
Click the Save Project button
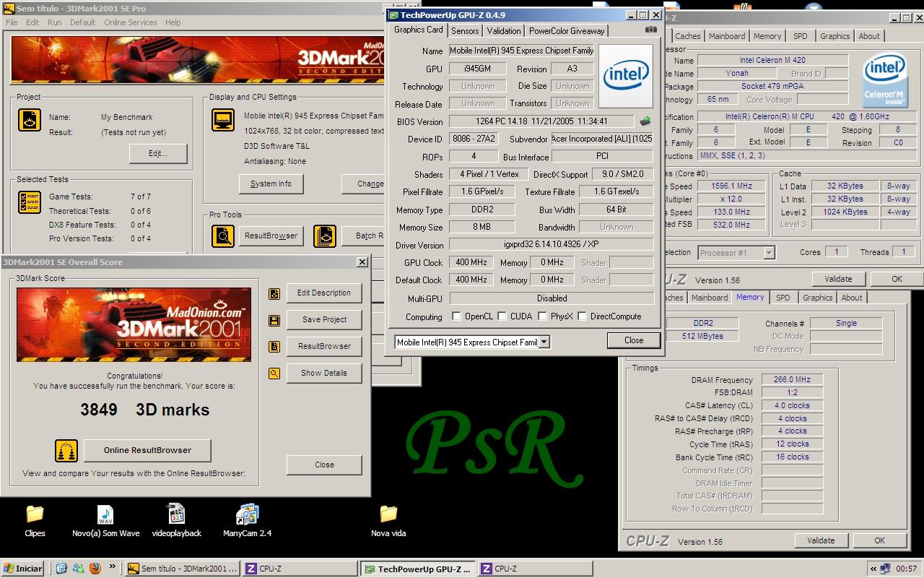(324, 319)
